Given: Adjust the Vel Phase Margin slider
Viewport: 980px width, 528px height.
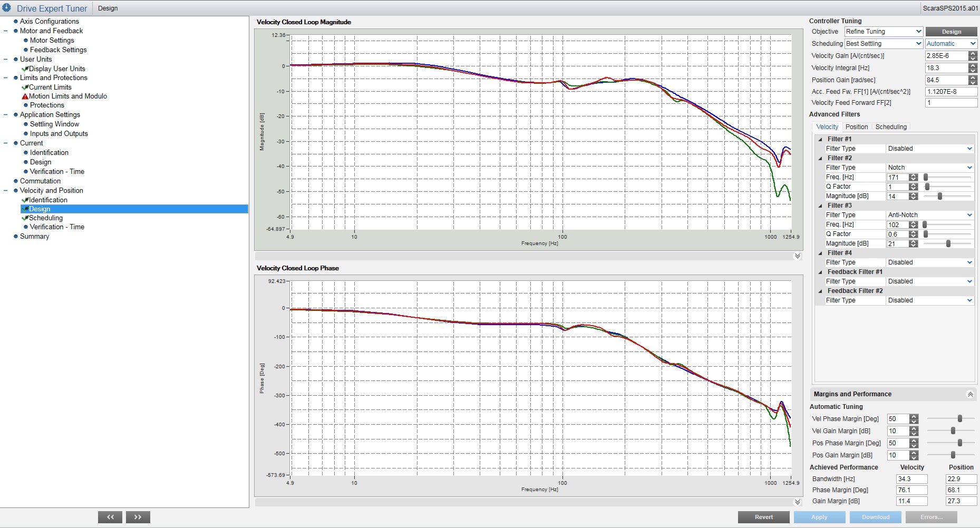Looking at the screenshot, I should click(959, 418).
